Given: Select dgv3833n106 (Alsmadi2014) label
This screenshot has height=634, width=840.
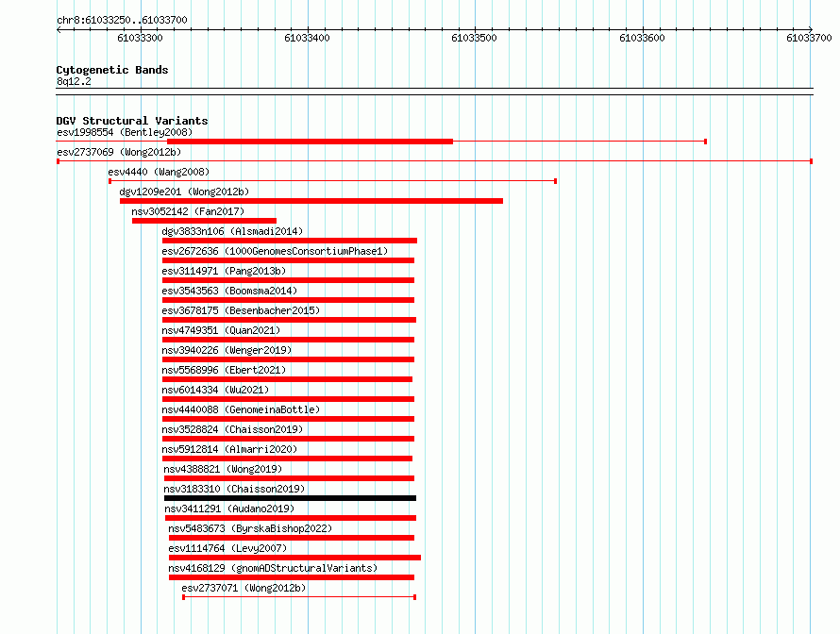Looking at the screenshot, I should (x=232, y=231).
